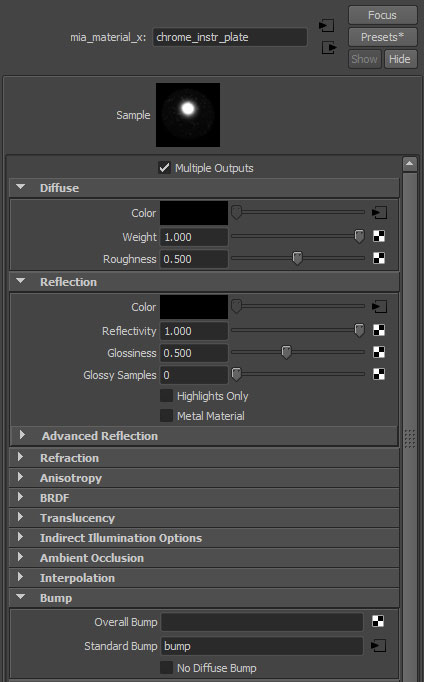Image resolution: width=424 pixels, height=682 pixels.
Task: Click checker map button for Glossiness
Action: [x=379, y=352]
